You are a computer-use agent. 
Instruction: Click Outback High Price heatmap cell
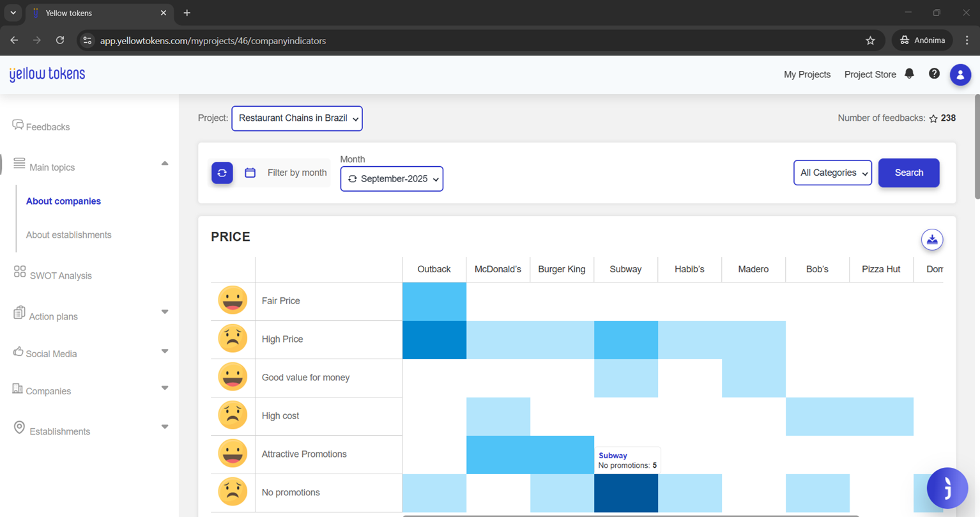tap(434, 340)
